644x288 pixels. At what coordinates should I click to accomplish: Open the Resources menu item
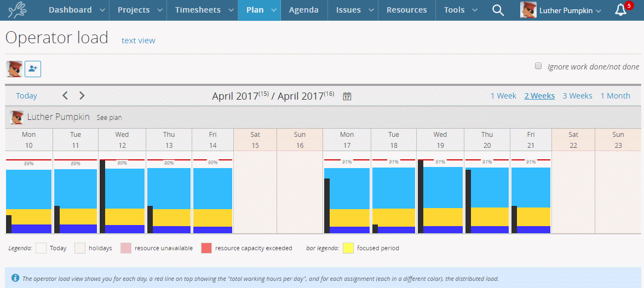pos(406,10)
